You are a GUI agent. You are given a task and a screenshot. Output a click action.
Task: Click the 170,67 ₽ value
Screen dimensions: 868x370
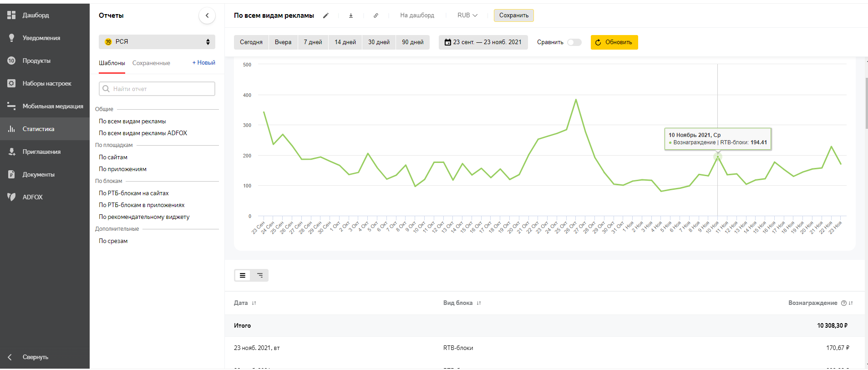pos(838,348)
